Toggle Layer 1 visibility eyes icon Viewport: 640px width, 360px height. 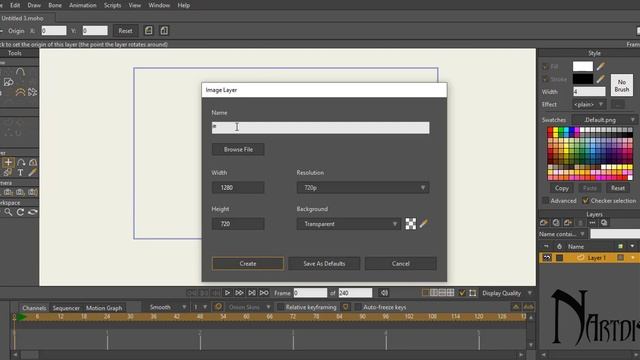click(x=547, y=258)
